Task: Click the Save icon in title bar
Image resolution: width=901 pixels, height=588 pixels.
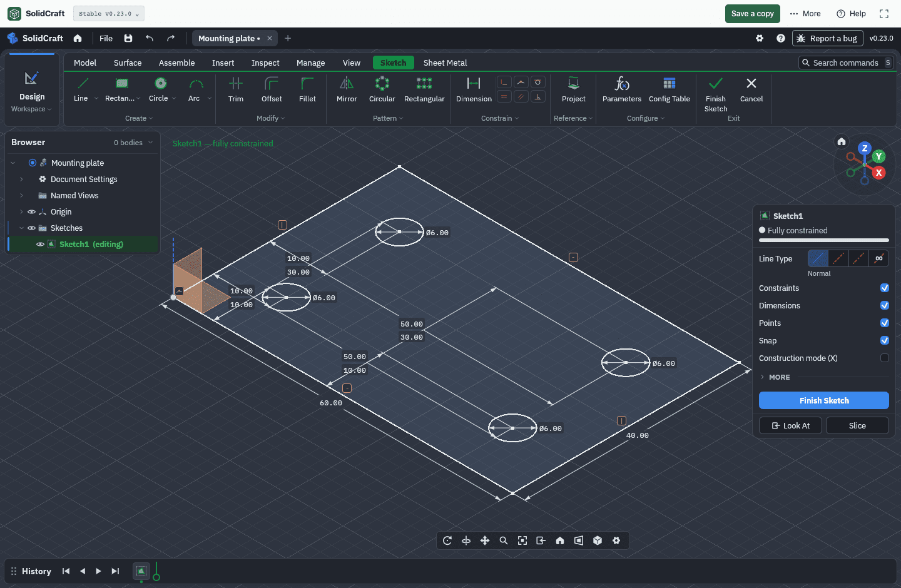Action: 128,38
